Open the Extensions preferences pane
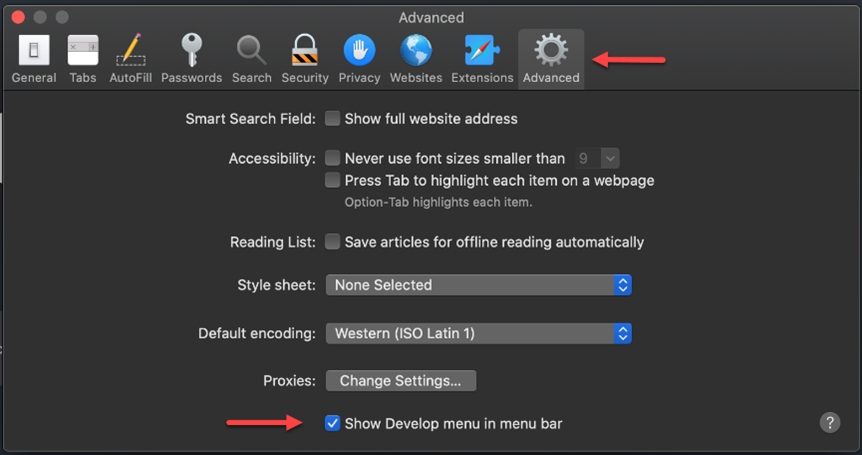Viewport: 862px width, 455px height. pyautogui.click(x=482, y=59)
